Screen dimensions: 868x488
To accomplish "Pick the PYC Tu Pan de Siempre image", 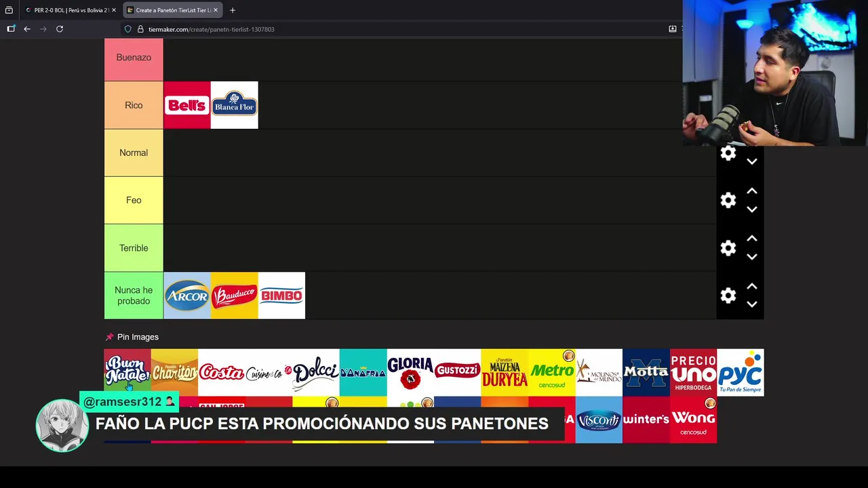I will (741, 372).
